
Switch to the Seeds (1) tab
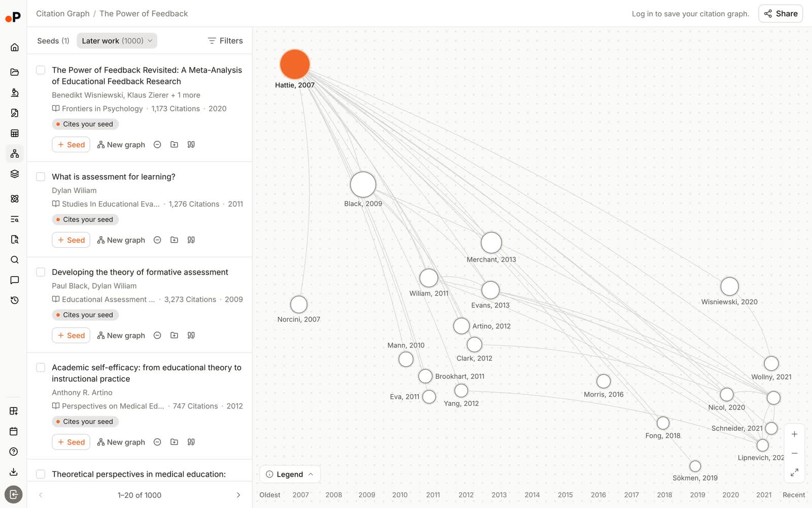pyautogui.click(x=53, y=41)
